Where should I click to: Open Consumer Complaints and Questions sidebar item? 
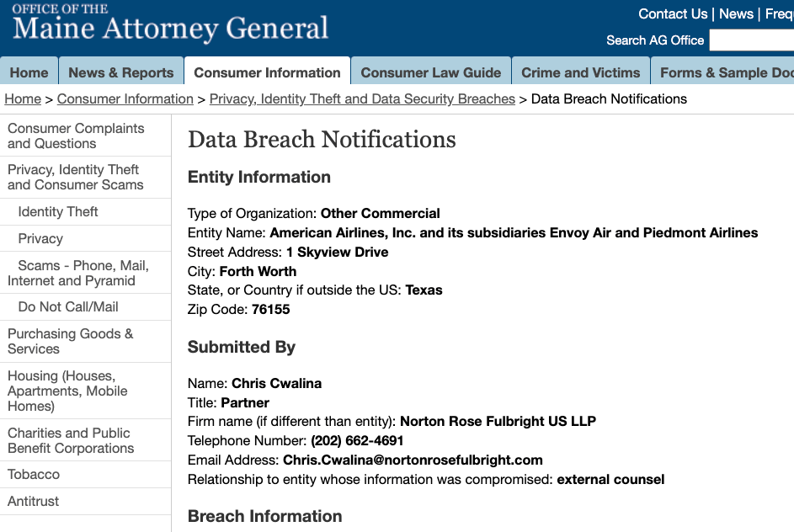point(76,136)
